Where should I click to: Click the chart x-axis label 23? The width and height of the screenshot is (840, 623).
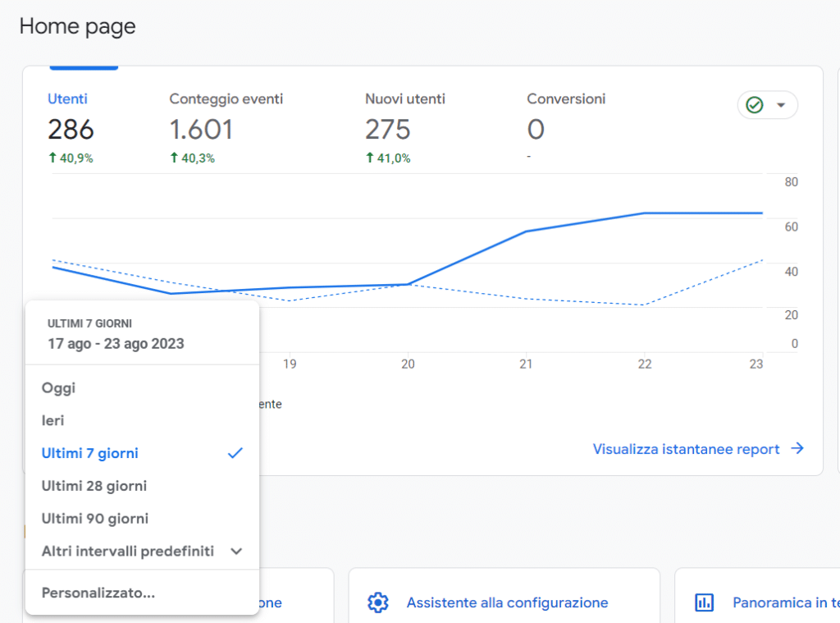[x=756, y=364]
